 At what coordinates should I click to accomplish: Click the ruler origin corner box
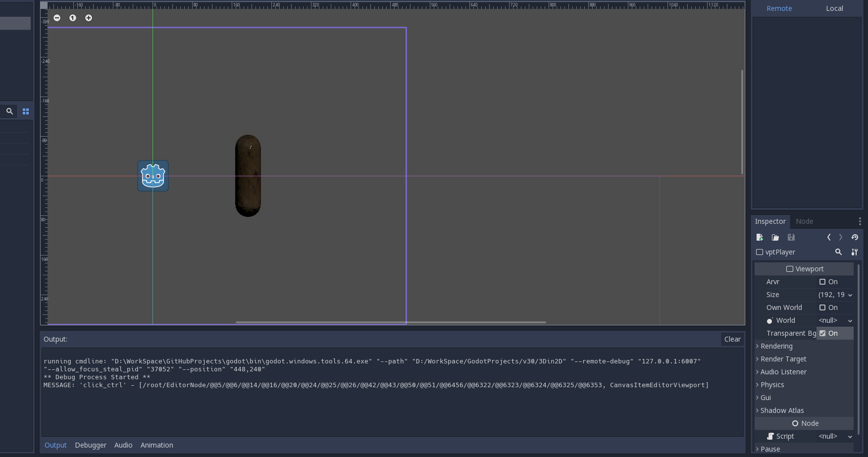44,5
